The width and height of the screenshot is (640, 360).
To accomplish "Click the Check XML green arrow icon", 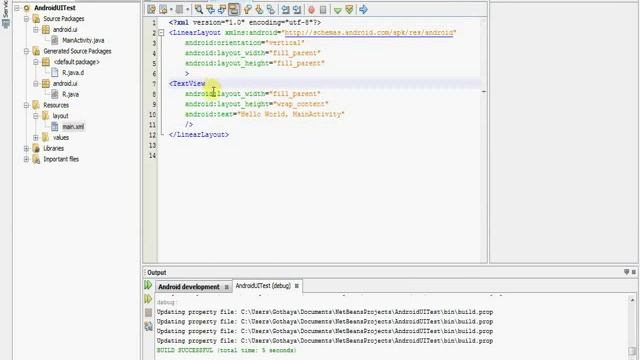I will pos(338,10).
